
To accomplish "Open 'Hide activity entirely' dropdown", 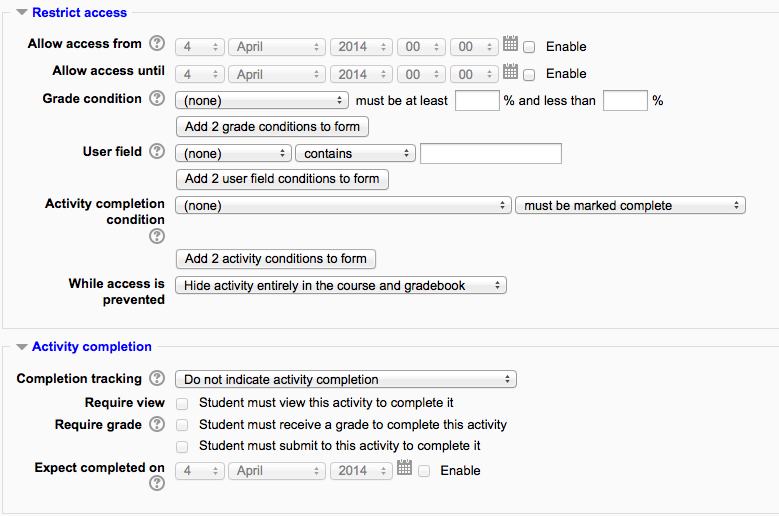I will (x=341, y=285).
